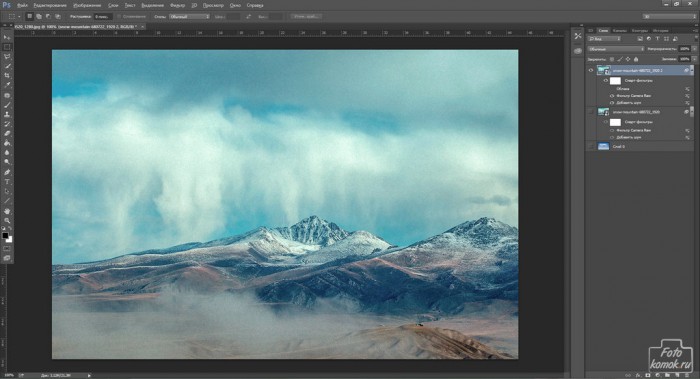Image resolution: width=700 pixels, height=379 pixels.
Task: Select the History Brush tool
Action: 7,124
